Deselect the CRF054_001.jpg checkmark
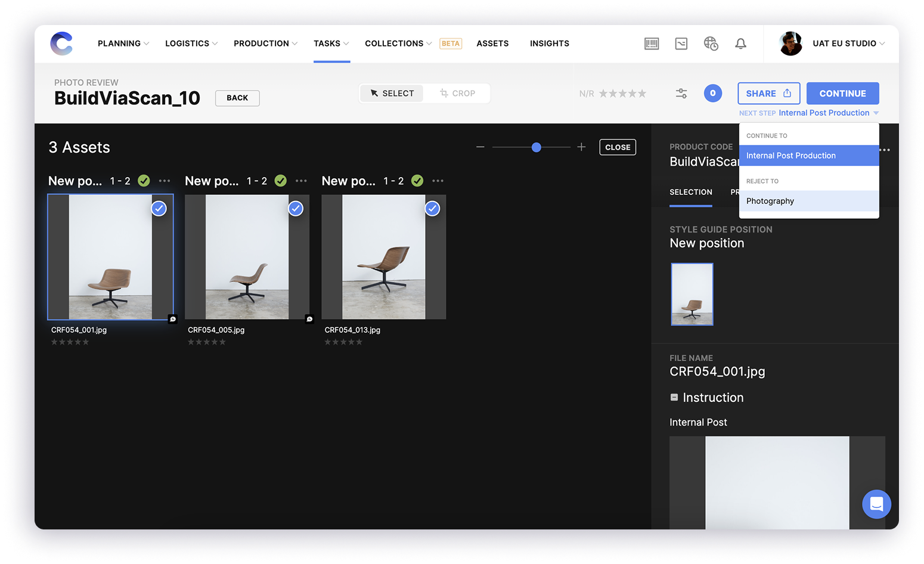924x564 pixels. (159, 209)
